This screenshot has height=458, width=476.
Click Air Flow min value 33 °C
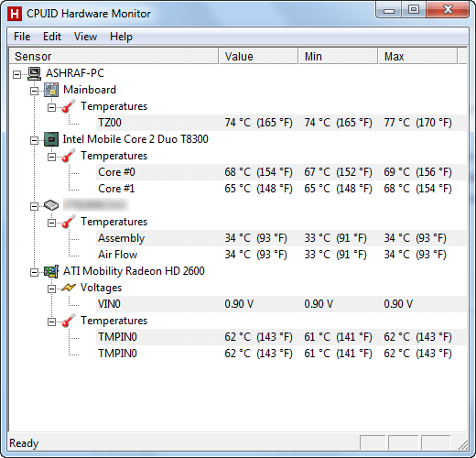[x=335, y=255]
